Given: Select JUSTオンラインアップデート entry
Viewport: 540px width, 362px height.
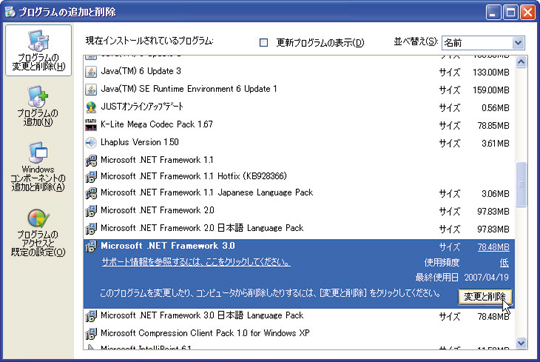Looking at the screenshot, I should [299, 107].
